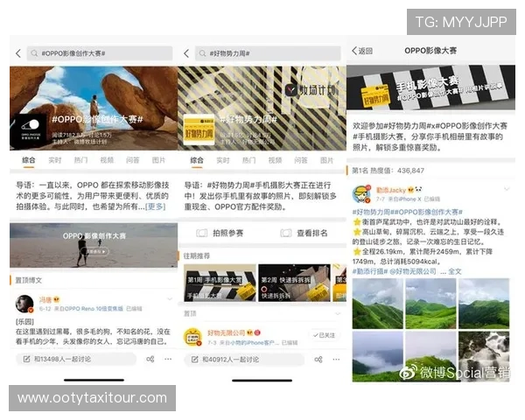Open 冯唐's profile avatar

(x=24, y=304)
